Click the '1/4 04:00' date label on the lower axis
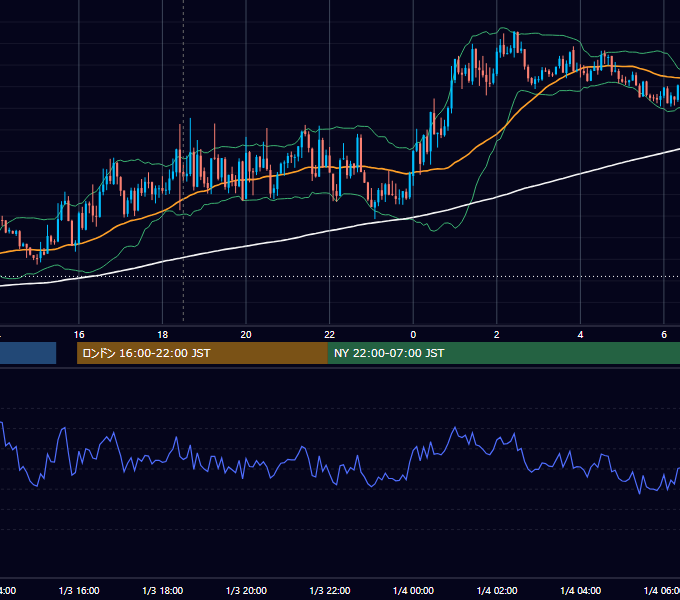The width and height of the screenshot is (680, 600). click(x=581, y=590)
